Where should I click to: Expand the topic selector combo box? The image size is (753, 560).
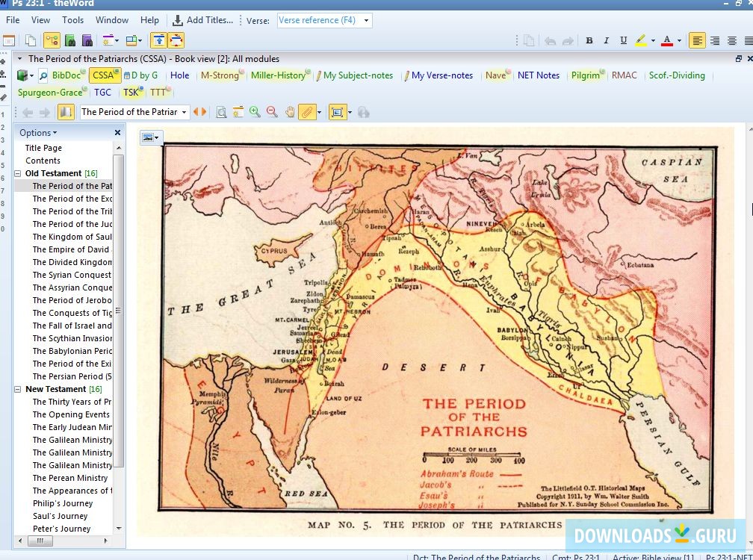click(x=185, y=112)
